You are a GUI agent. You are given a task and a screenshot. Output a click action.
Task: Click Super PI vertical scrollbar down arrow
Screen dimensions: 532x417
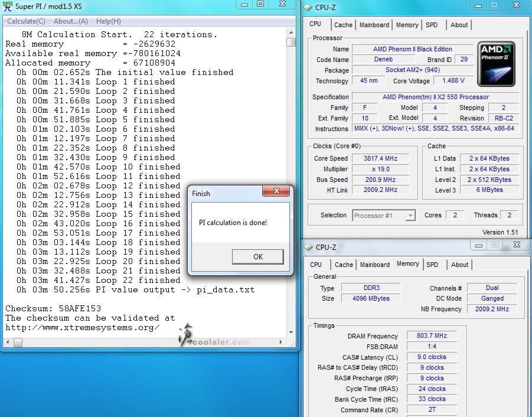pyautogui.click(x=291, y=332)
